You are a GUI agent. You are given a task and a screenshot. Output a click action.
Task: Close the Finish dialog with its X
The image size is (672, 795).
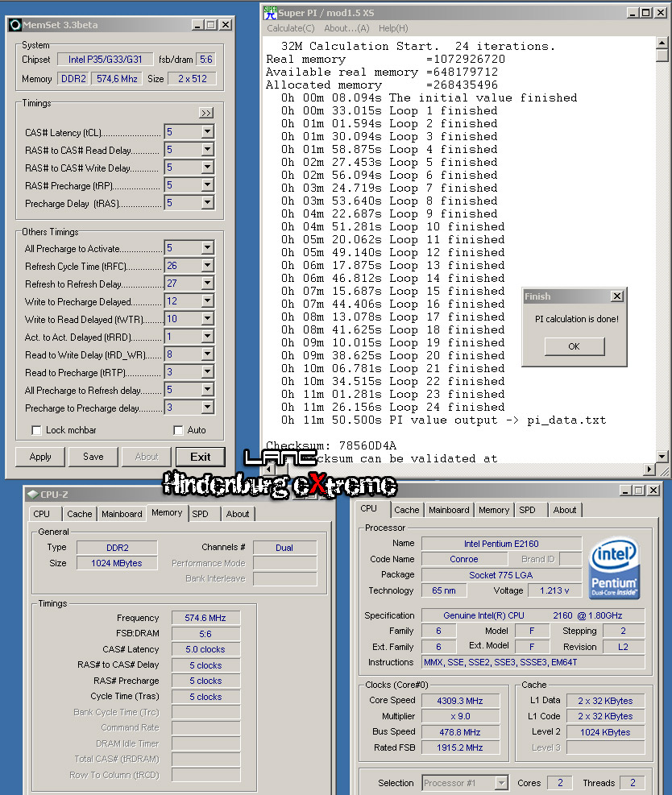point(616,296)
